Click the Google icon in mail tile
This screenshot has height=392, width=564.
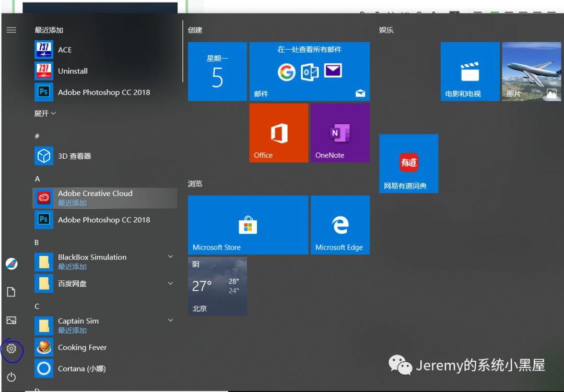tap(287, 72)
